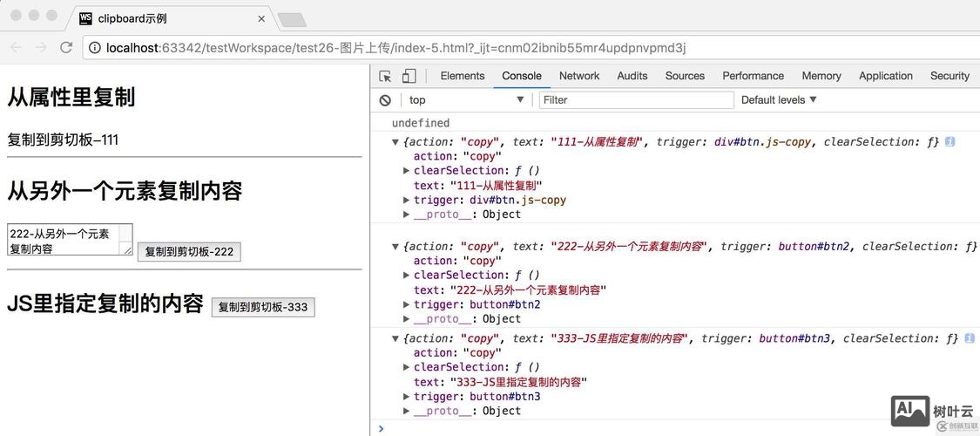980x436 pixels.
Task: Expand the last __proto__: Object entry
Action: 407,412
